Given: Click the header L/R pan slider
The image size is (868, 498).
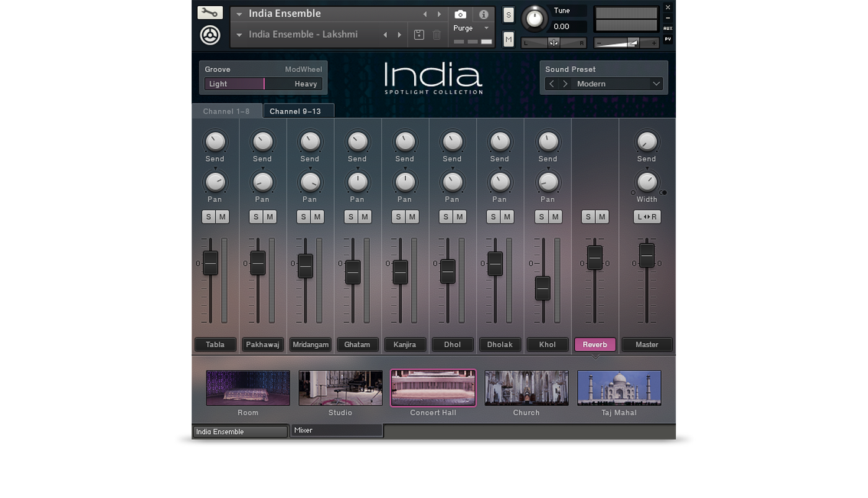Looking at the screenshot, I should [554, 43].
